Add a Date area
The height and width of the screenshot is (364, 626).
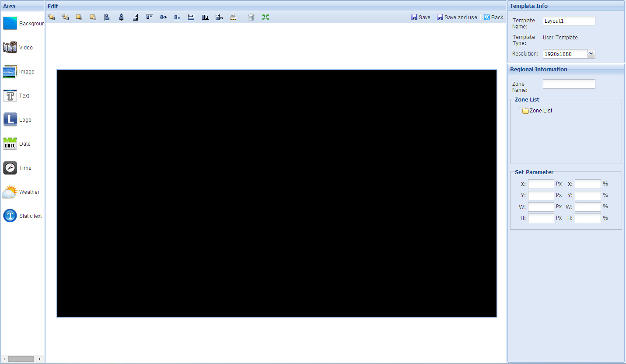point(17,144)
